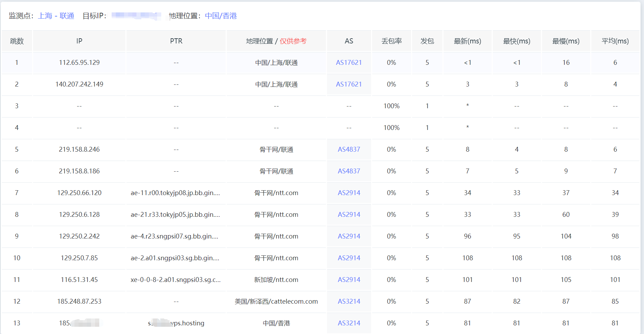The width and height of the screenshot is (644, 334).
Task: Select hop number 13 cell
Action: [17, 323]
